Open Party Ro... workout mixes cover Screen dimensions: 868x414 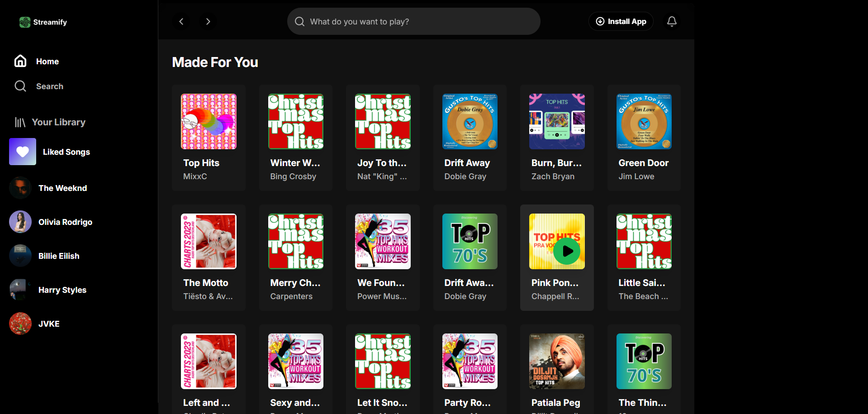point(470,361)
